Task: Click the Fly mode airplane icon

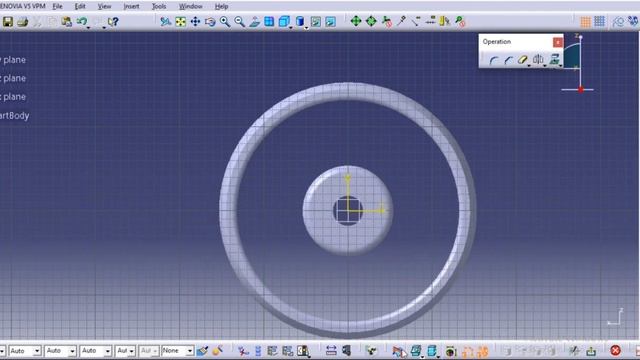Action: [x=165, y=22]
